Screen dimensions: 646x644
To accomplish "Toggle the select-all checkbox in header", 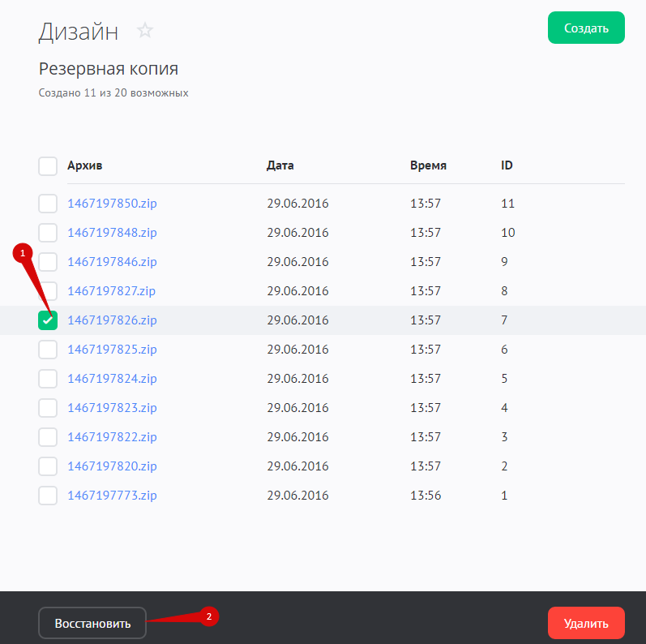I will tap(48, 166).
